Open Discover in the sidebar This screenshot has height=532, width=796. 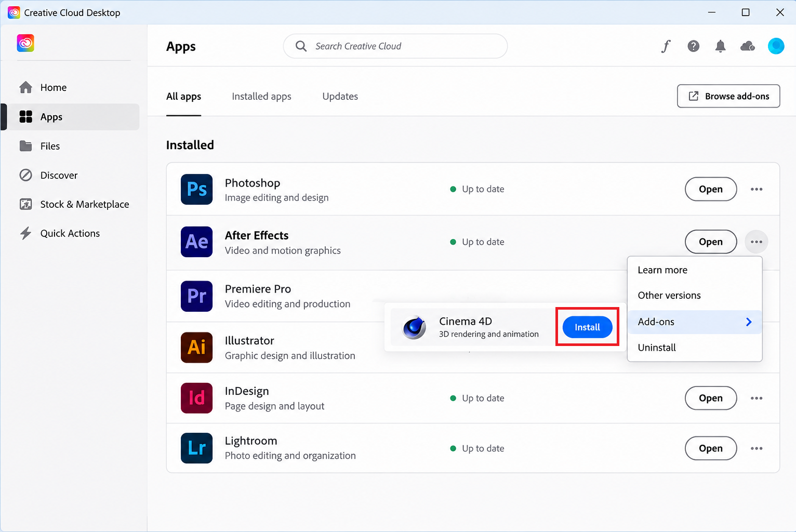pos(73,175)
